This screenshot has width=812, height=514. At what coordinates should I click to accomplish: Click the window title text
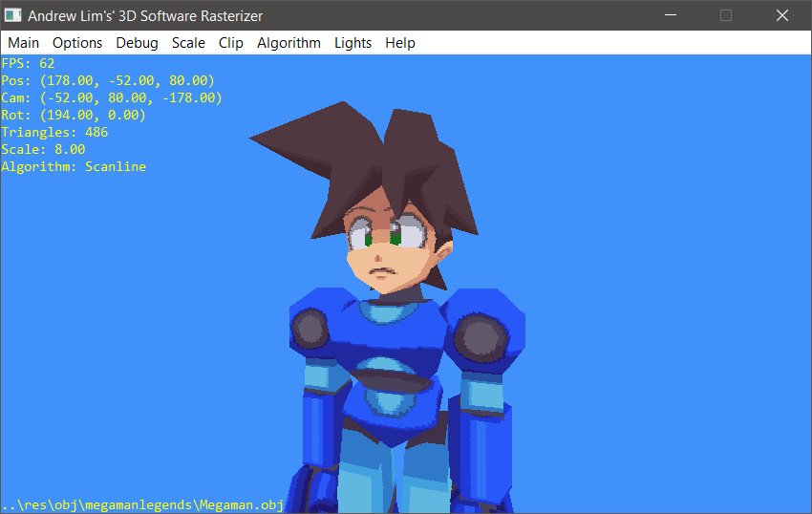click(x=145, y=16)
